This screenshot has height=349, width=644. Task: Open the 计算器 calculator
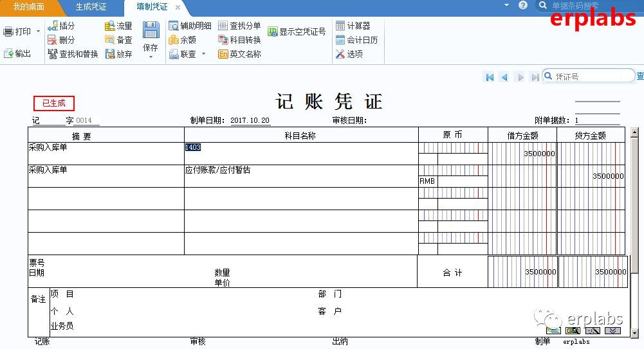(x=353, y=26)
